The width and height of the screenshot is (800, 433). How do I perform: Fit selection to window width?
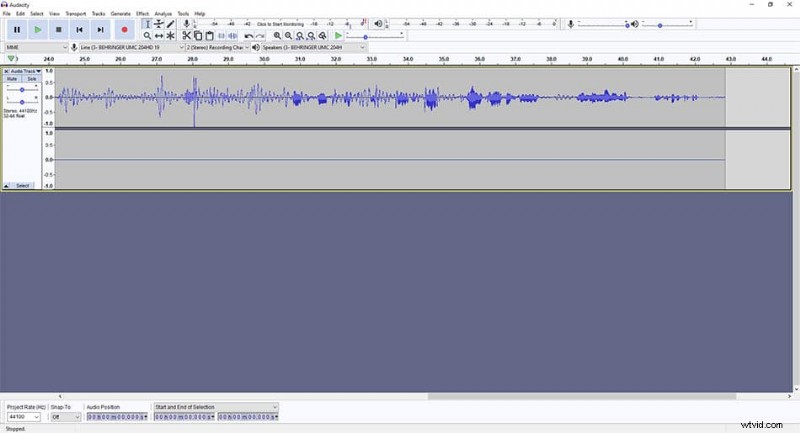[299, 36]
